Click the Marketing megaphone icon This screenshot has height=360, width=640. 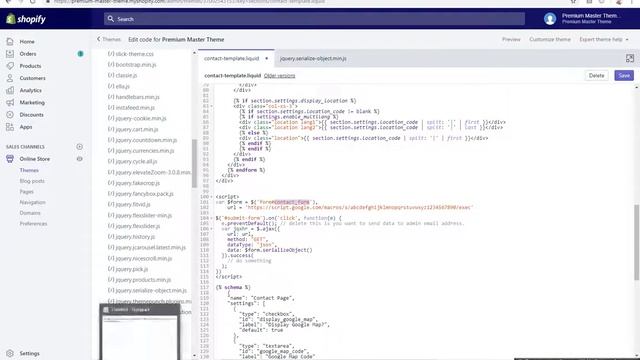pyautogui.click(x=10, y=102)
